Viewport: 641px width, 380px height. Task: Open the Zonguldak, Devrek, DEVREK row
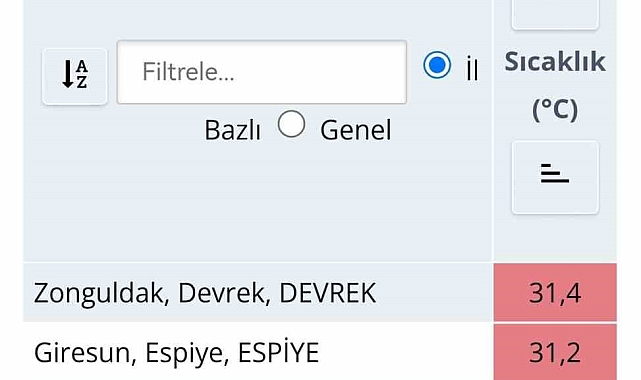pyautogui.click(x=258, y=293)
